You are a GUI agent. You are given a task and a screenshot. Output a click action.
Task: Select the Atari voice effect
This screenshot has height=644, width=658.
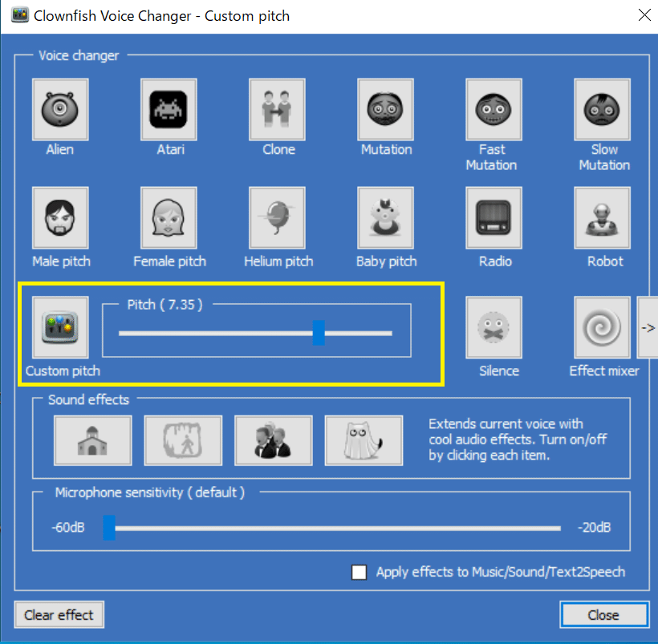tap(169, 109)
